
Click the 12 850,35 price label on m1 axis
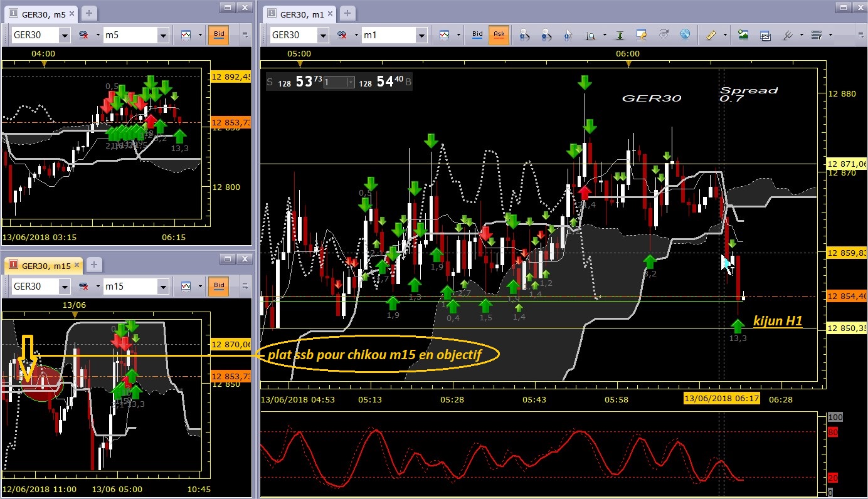coord(848,328)
